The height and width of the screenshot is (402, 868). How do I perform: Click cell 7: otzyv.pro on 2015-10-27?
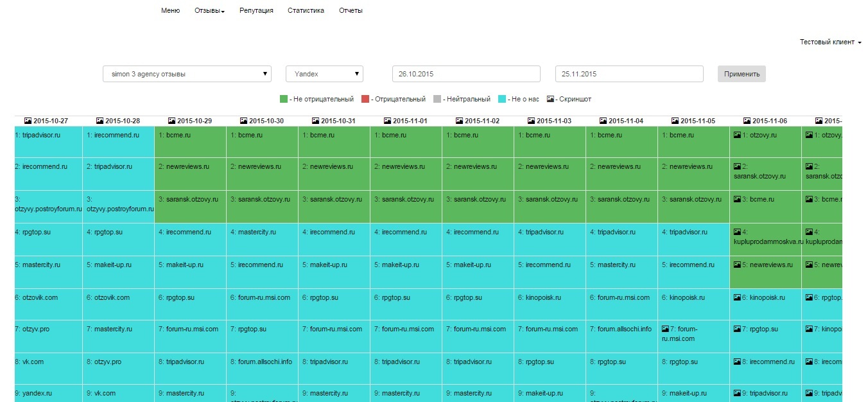49,336
